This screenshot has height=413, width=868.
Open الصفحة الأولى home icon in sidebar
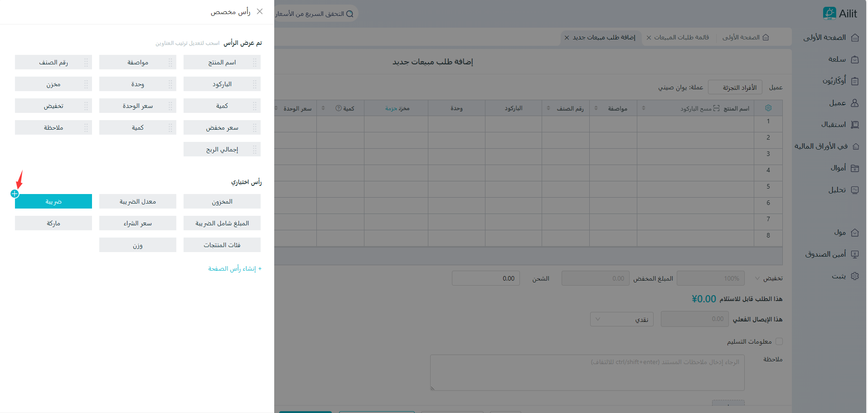coord(855,38)
